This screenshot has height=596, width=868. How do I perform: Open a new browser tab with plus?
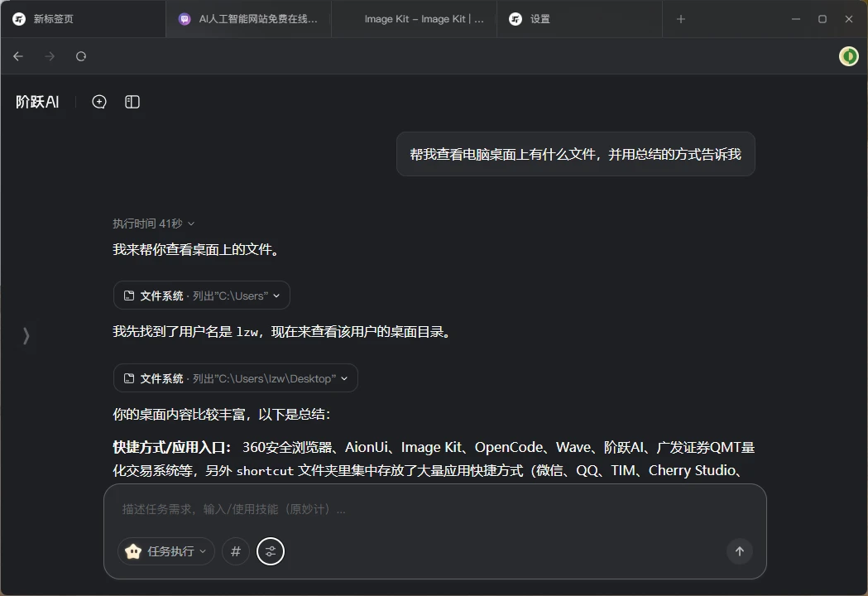point(681,19)
